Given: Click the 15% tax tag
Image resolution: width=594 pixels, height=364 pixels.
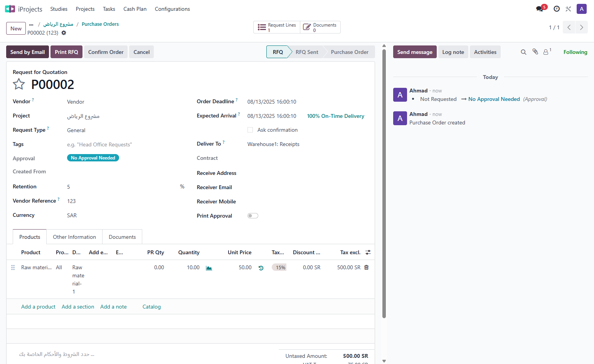Looking at the screenshot, I should pos(279,267).
